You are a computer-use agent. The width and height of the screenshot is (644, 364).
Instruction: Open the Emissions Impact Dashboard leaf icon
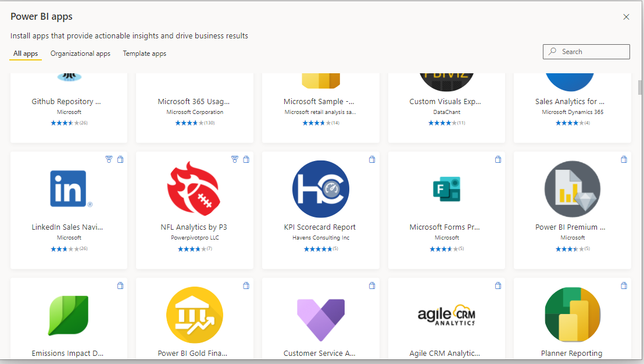click(x=69, y=315)
